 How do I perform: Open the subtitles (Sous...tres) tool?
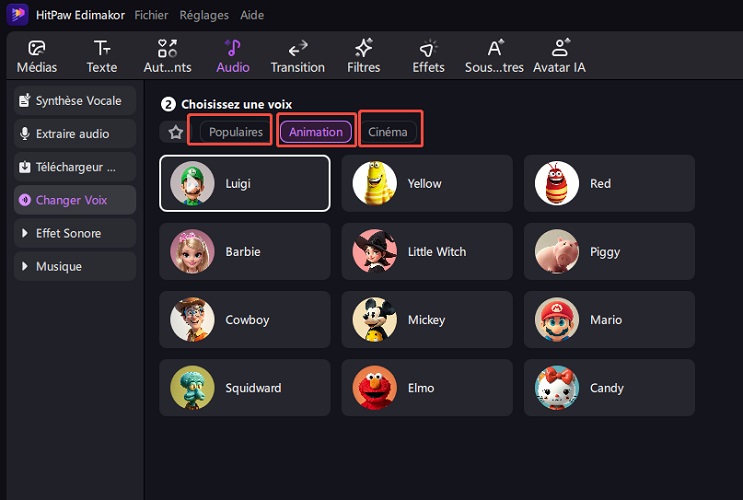[x=494, y=57]
